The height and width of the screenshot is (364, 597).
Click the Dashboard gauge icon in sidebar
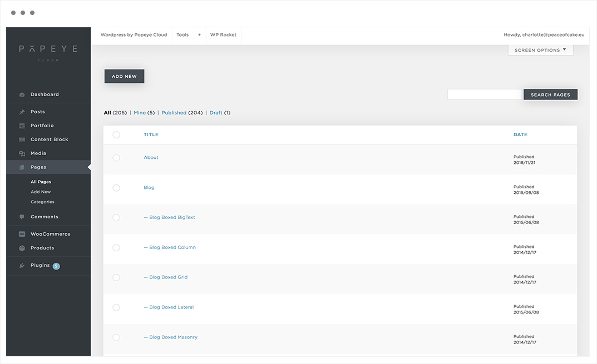click(x=22, y=94)
